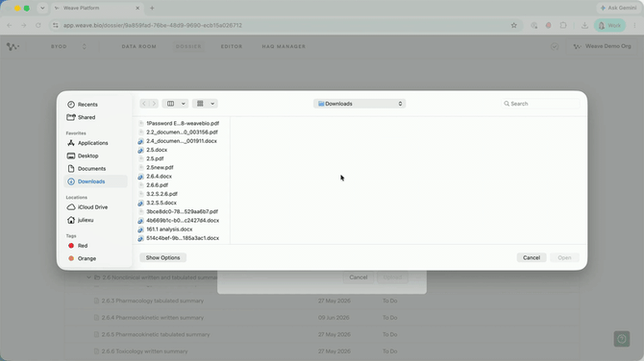644x361 pixels.
Task: Click checkmark status icon in header
Action: click(555, 46)
